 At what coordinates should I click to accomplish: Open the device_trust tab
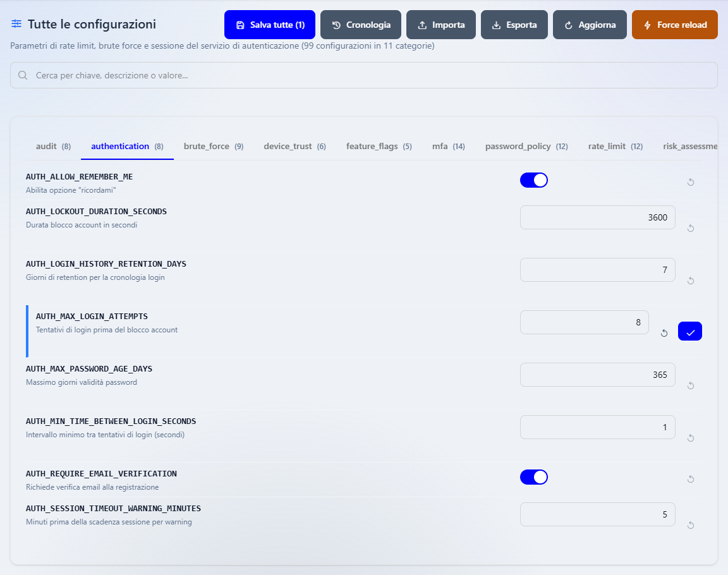point(295,146)
